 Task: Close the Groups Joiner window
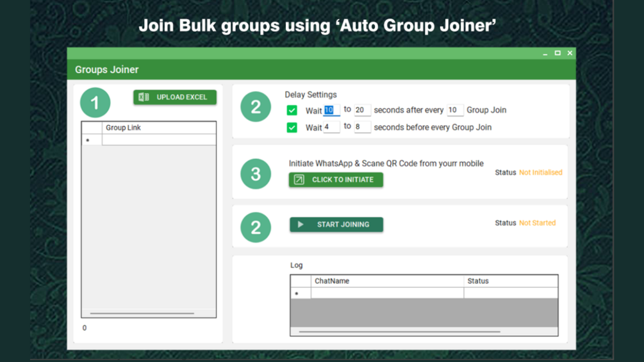(570, 53)
